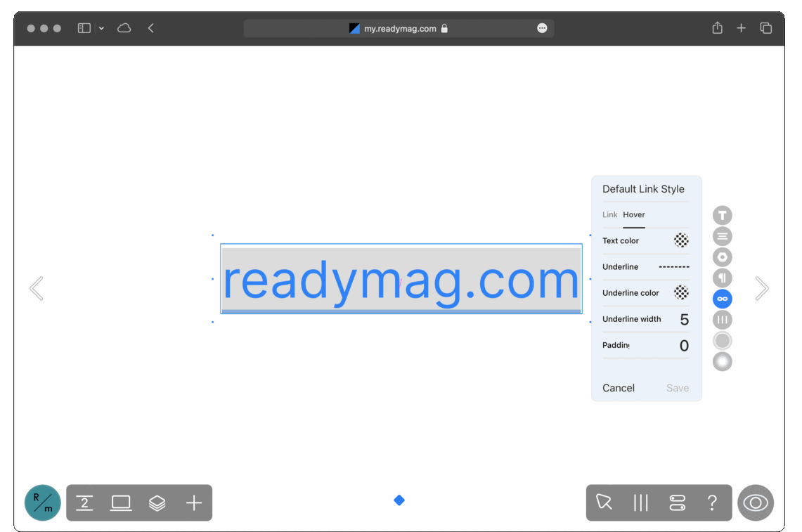Open the gradient circle shadow control
This screenshot has width=802, height=532.
click(722, 362)
